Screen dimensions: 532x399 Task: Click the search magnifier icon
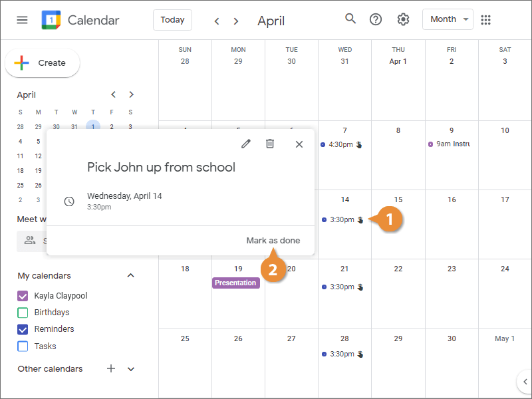(350, 19)
